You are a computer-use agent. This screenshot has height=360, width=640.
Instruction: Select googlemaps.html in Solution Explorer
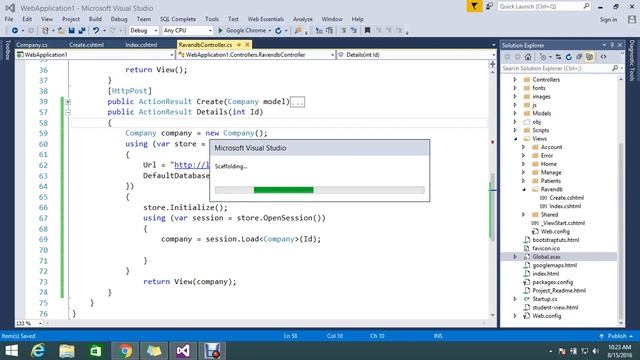[x=554, y=265]
